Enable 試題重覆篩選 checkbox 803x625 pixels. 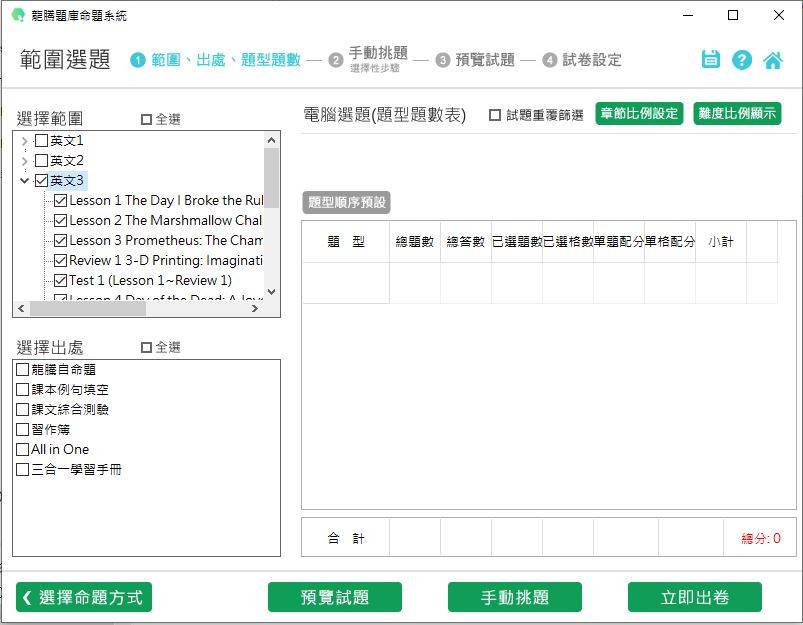495,115
